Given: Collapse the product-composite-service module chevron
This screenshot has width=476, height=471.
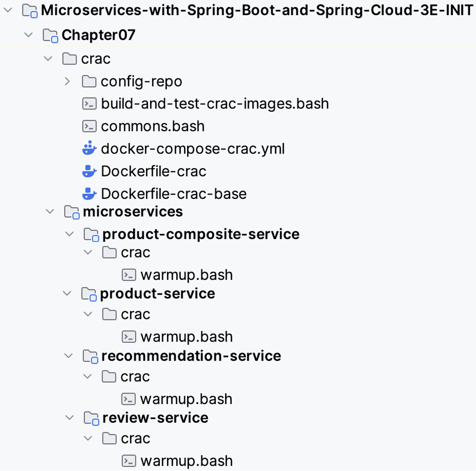Looking at the screenshot, I should point(70,234).
